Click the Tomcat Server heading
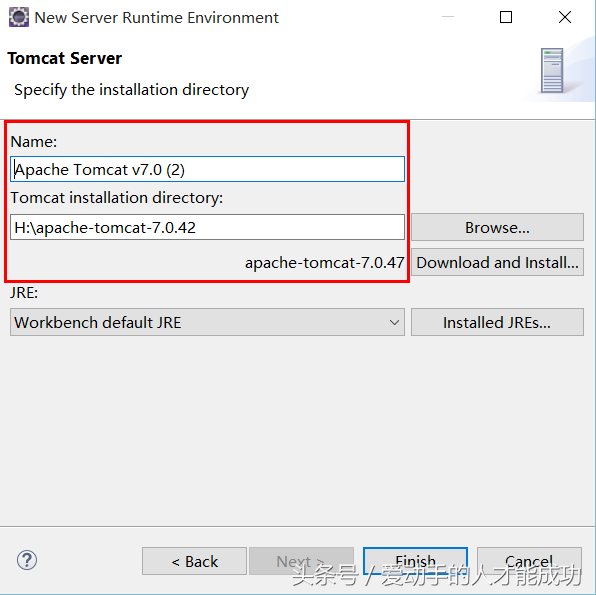This screenshot has width=596, height=595. [64, 58]
